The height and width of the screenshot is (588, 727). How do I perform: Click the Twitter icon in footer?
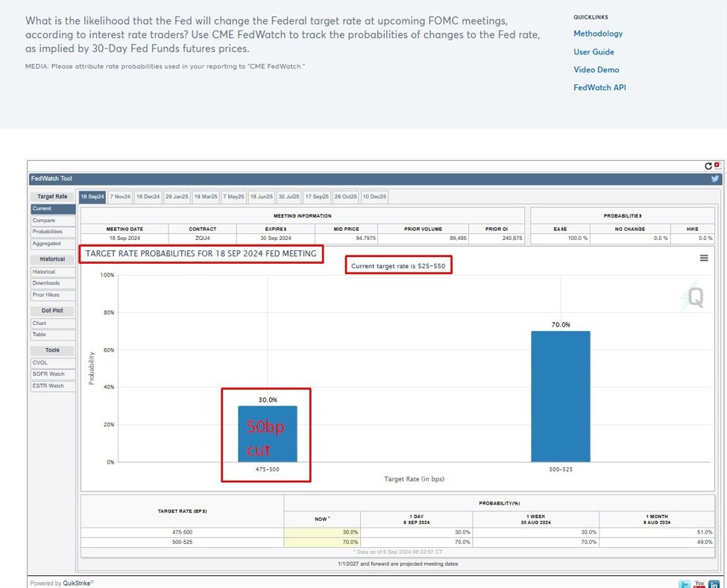coord(684,584)
